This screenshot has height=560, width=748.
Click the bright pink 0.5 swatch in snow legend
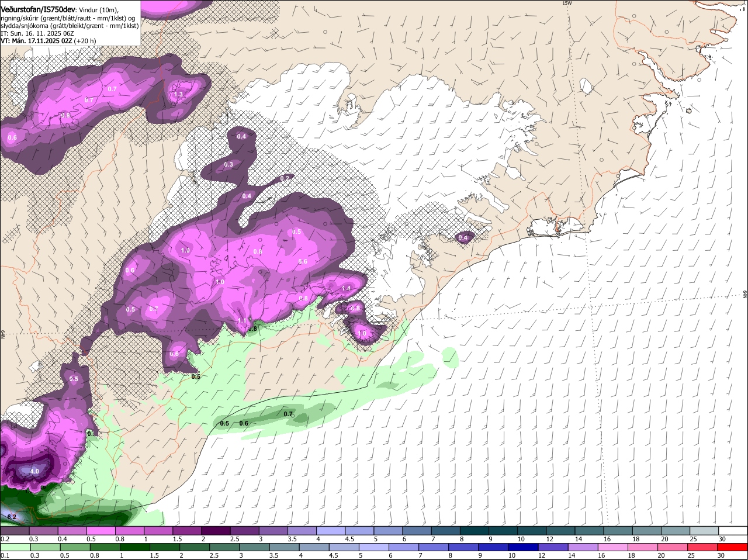pos(101,530)
